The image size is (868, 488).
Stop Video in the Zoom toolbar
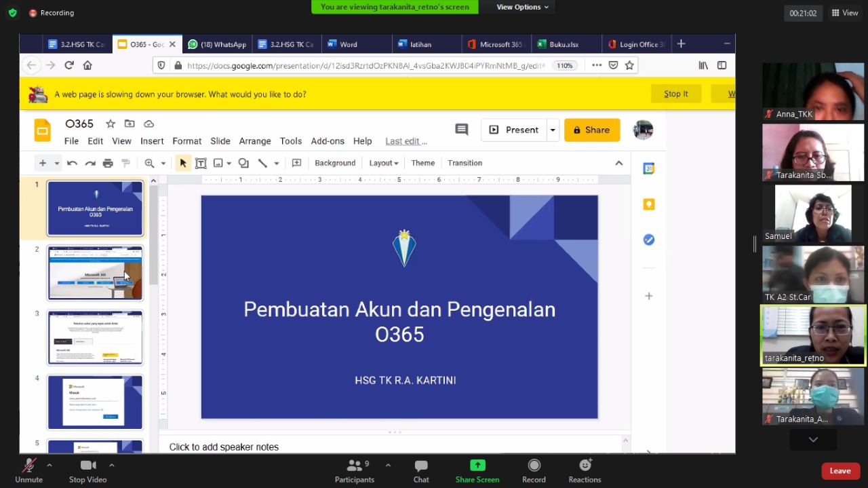(88, 471)
